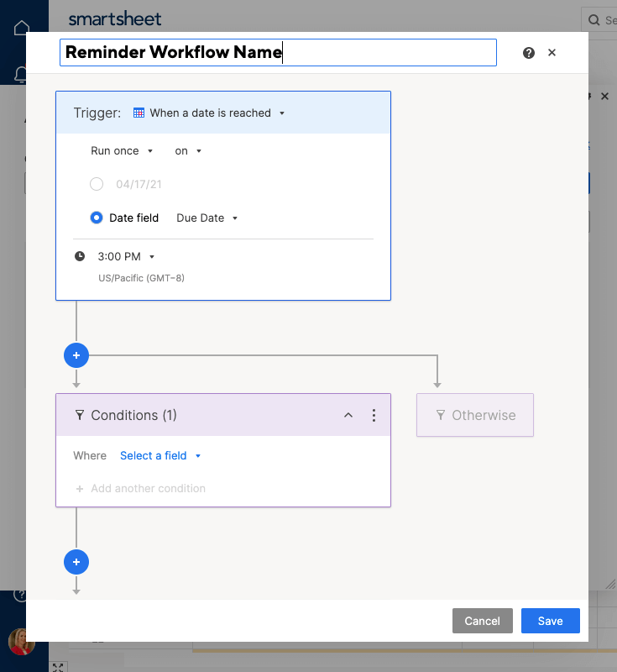Open the 'Run once' frequency dropdown
617x672 pixels.
122,151
